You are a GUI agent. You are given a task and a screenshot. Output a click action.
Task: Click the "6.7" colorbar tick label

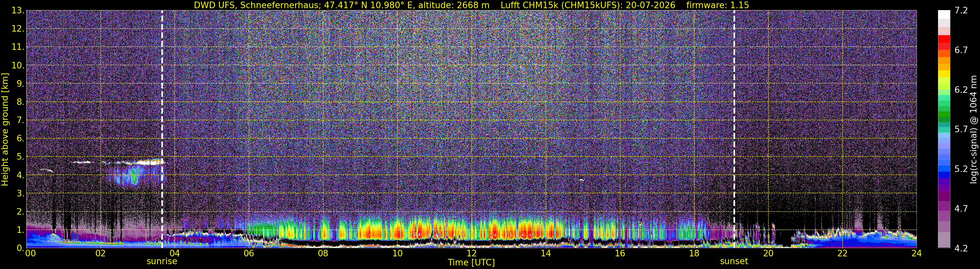(x=961, y=50)
